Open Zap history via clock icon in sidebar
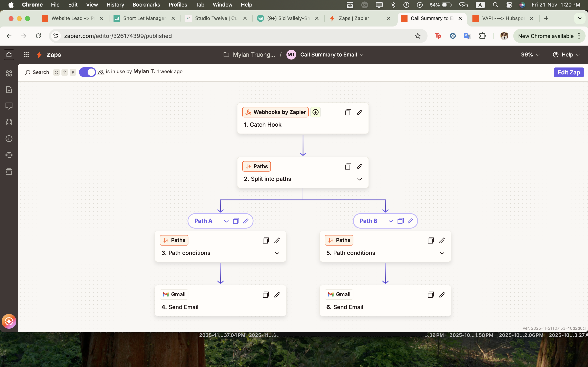588x367 pixels. (9, 139)
